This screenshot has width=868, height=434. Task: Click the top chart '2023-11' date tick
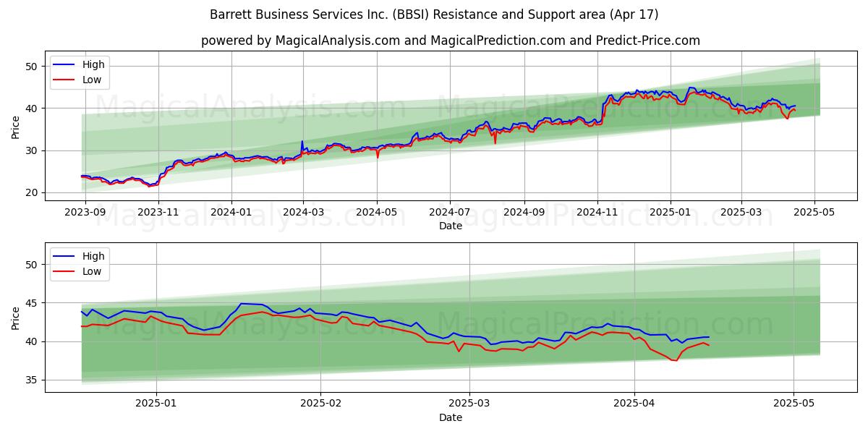tap(158, 213)
